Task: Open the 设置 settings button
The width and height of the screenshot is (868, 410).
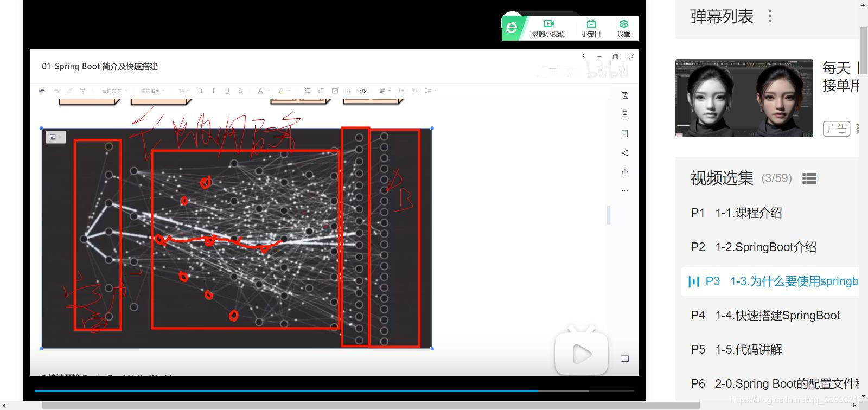Action: click(624, 28)
